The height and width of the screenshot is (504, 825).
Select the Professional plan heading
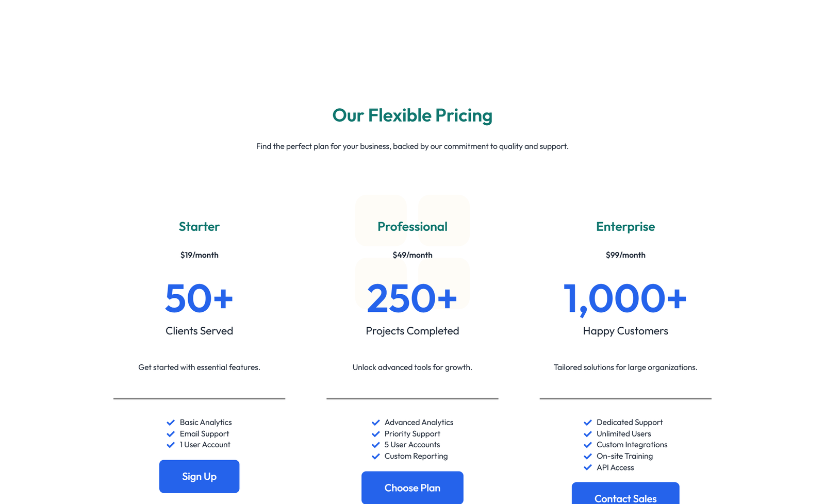[x=412, y=226]
